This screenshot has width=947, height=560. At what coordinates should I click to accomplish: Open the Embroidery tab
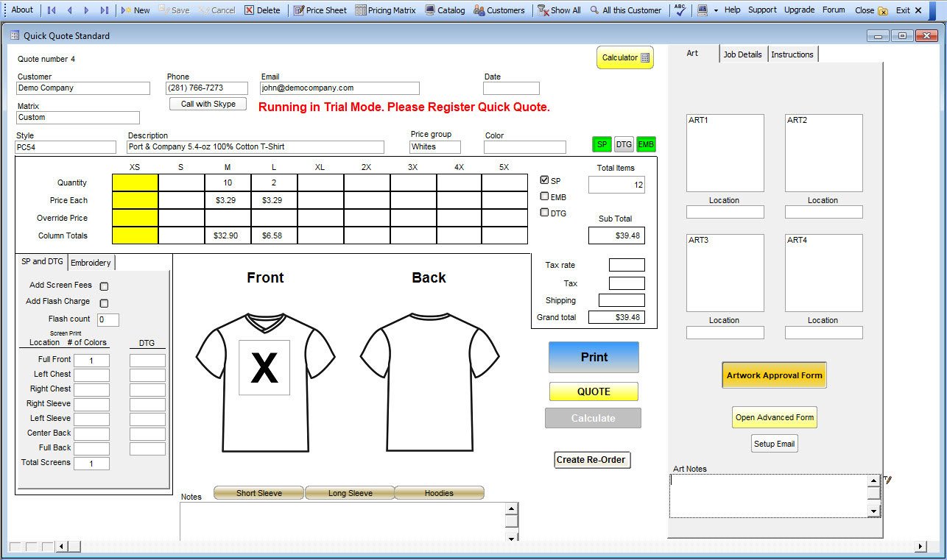(x=90, y=262)
